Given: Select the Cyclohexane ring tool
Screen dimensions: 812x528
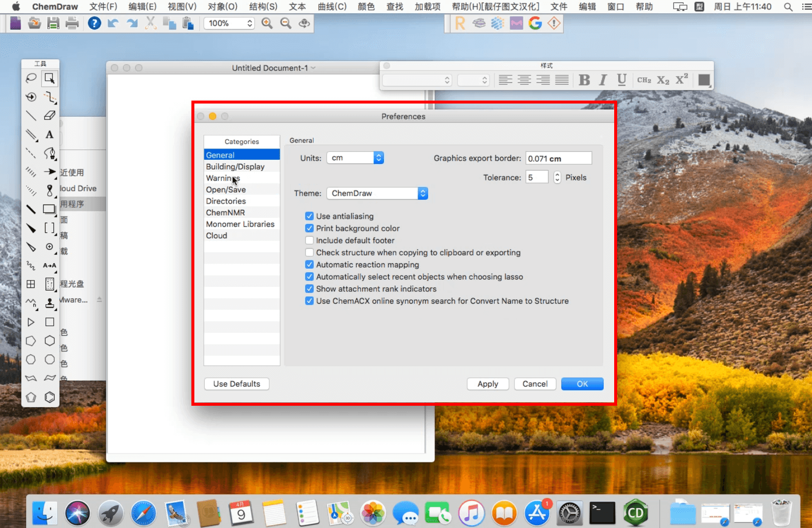Looking at the screenshot, I should coord(49,341).
